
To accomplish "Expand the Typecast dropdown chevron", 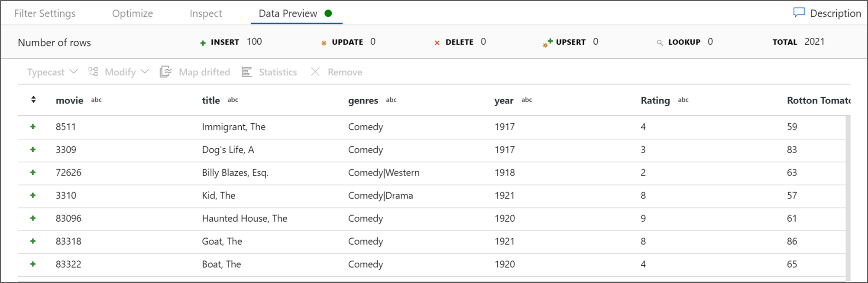I will (74, 72).
